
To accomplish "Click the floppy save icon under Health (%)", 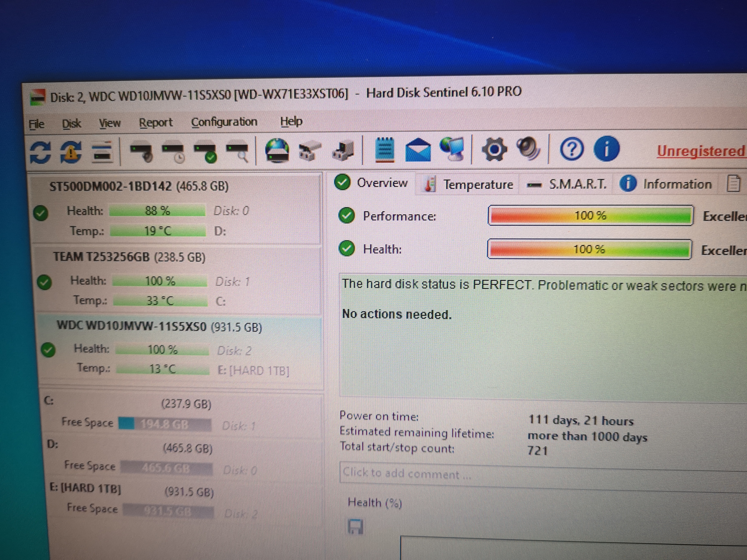I will (355, 527).
